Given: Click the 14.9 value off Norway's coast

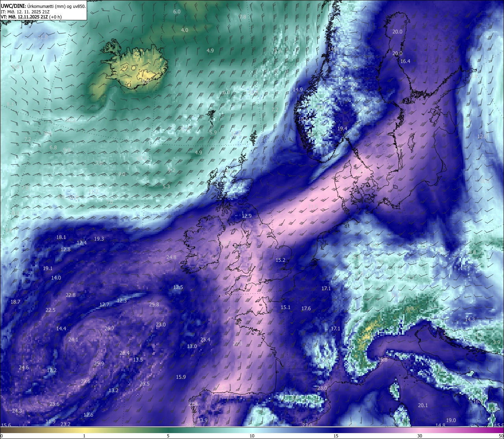Looking at the screenshot, I should [x=298, y=90].
